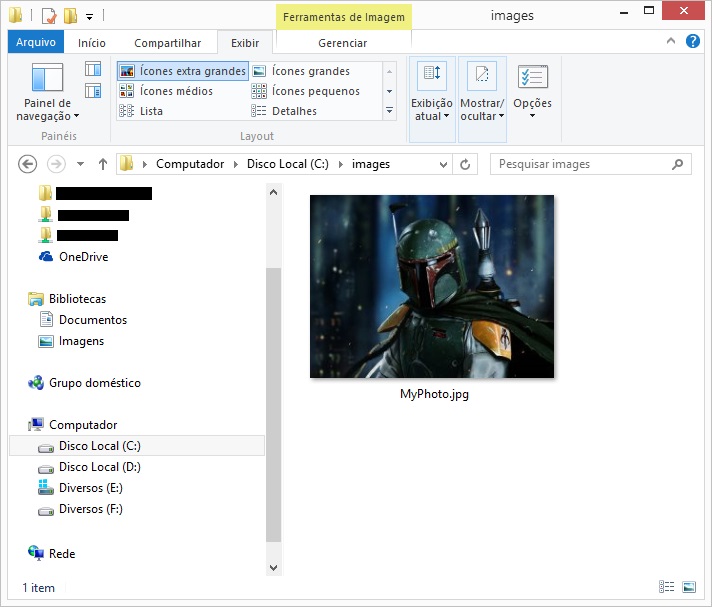Select Disco Local (C:) in tree
The image size is (712, 607).
(137, 446)
